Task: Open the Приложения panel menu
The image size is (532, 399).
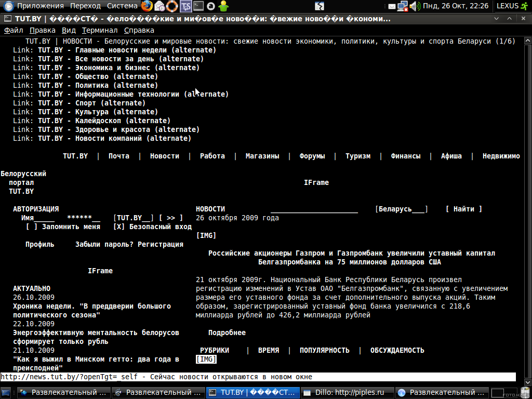Action: point(41,6)
